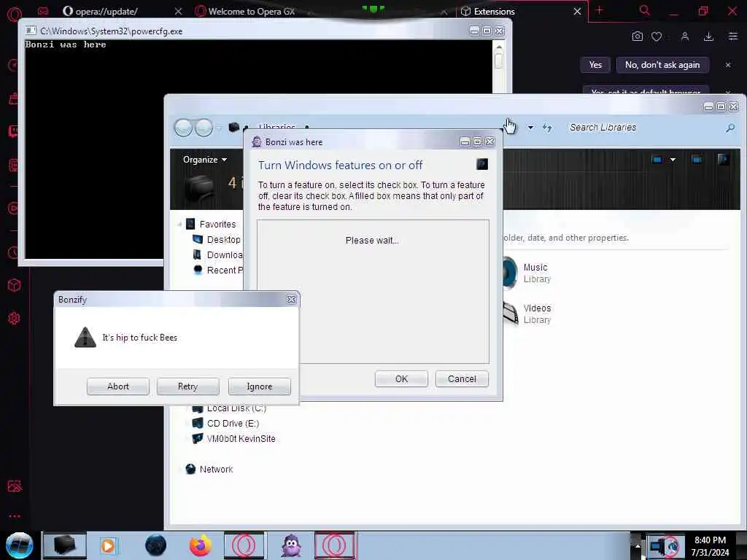Select the Extensions tab

pos(494,12)
